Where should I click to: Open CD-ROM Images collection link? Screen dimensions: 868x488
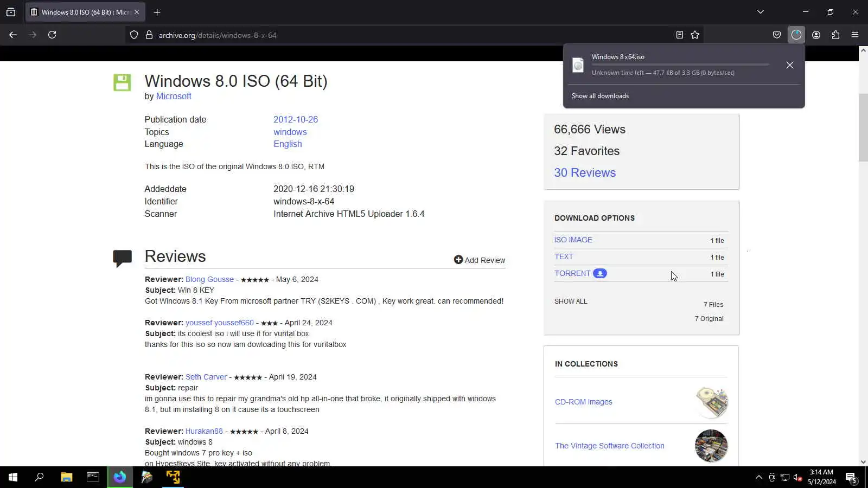pyautogui.click(x=584, y=402)
